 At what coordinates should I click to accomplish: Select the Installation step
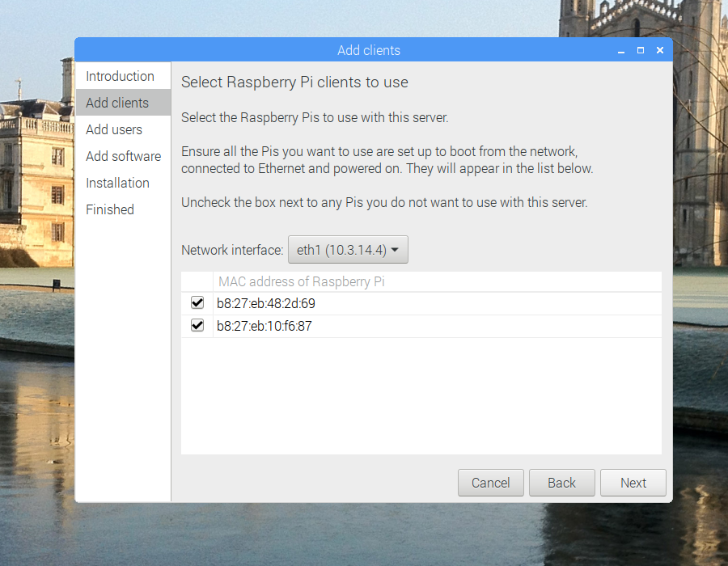(x=117, y=183)
